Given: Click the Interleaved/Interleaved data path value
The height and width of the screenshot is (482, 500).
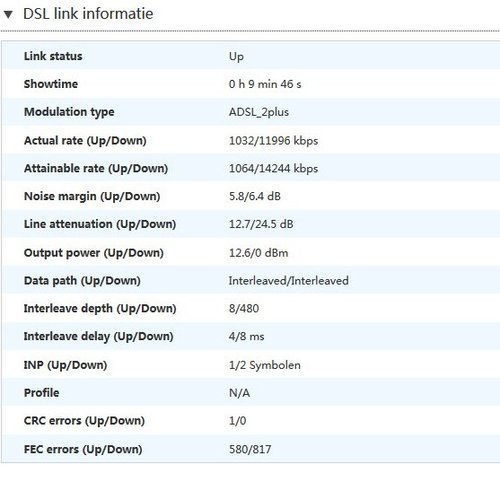Looking at the screenshot, I should 289,281.
